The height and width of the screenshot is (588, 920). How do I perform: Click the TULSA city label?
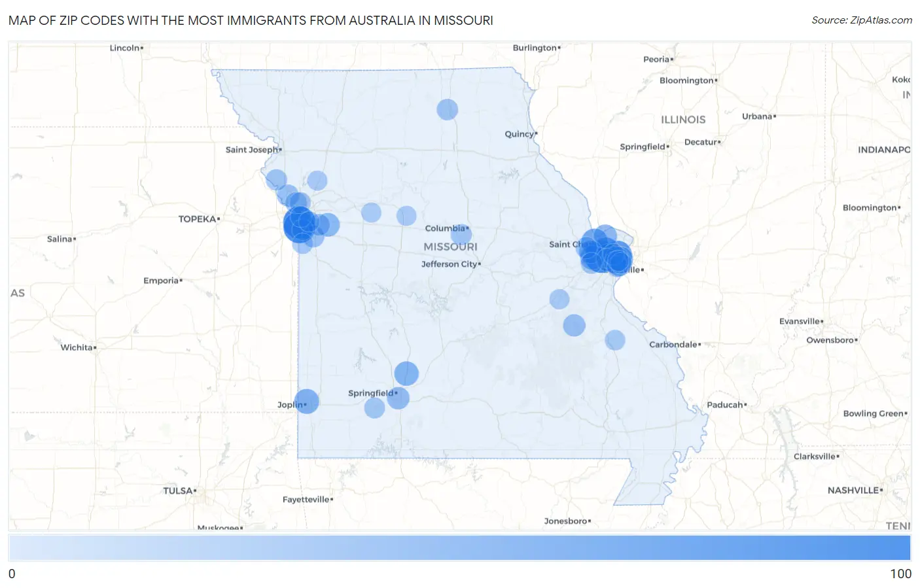178,491
